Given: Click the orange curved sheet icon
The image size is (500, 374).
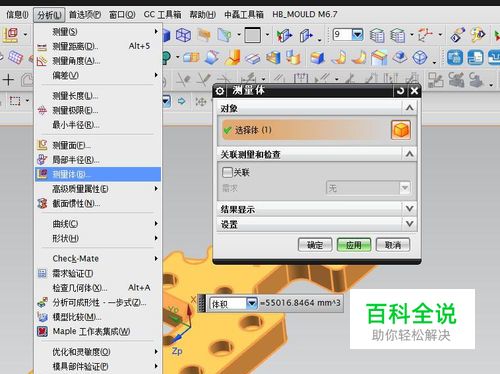Looking at the screenshot, I should pos(359,58).
